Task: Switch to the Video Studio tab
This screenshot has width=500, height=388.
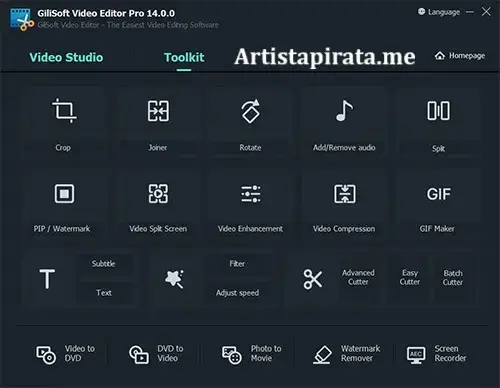Action: (x=66, y=57)
